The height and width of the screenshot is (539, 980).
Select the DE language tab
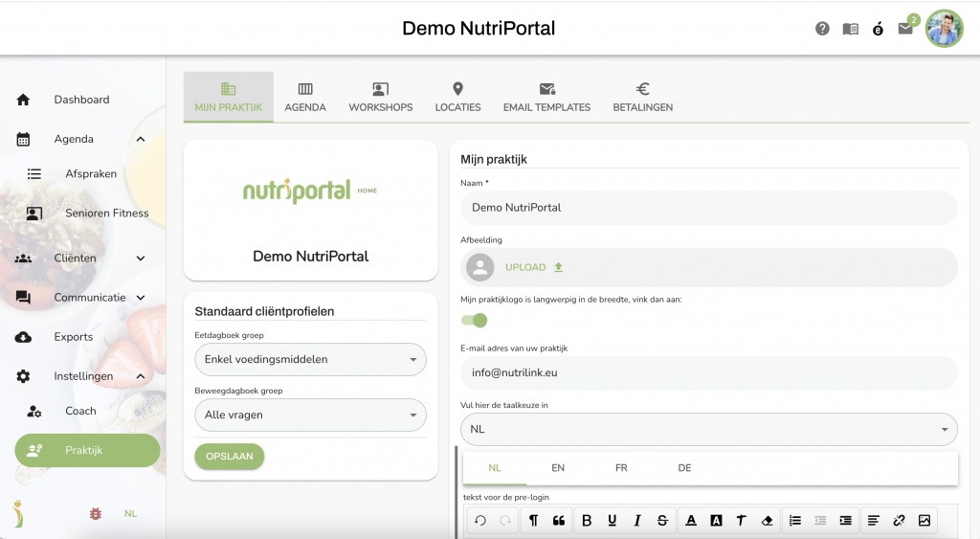pyautogui.click(x=684, y=468)
